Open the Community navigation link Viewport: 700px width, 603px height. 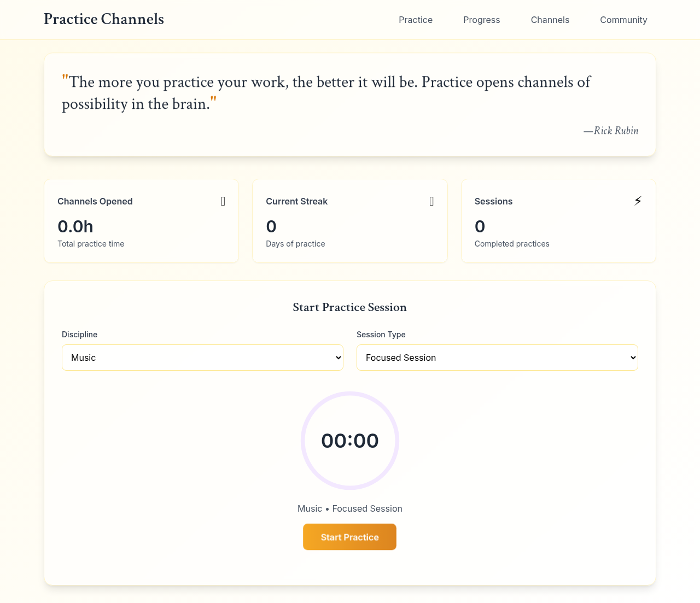(623, 20)
